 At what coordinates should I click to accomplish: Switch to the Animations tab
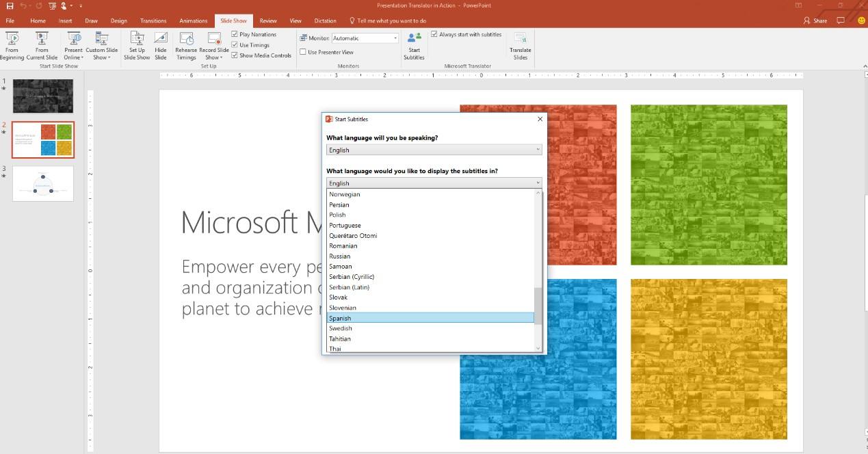tap(193, 21)
